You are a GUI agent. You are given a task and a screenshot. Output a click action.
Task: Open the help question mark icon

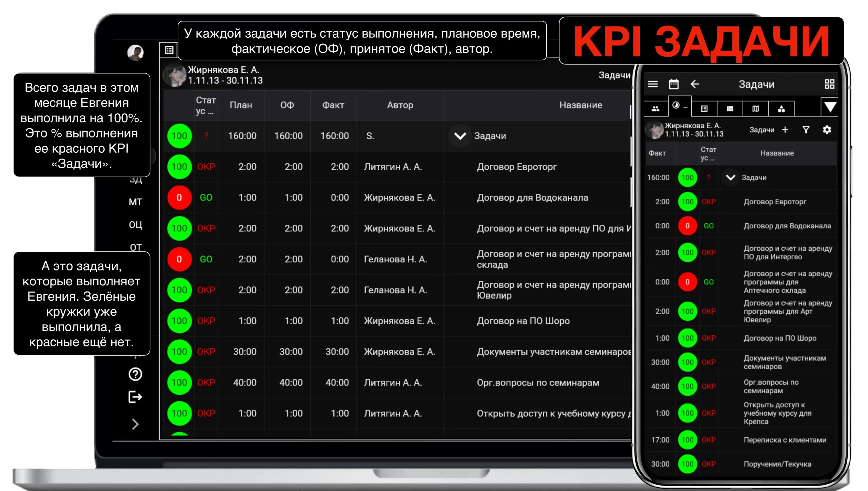(x=135, y=374)
